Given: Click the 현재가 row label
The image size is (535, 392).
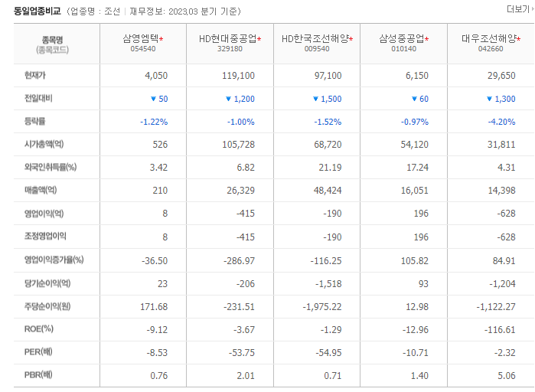Looking at the screenshot, I should [x=34, y=75].
